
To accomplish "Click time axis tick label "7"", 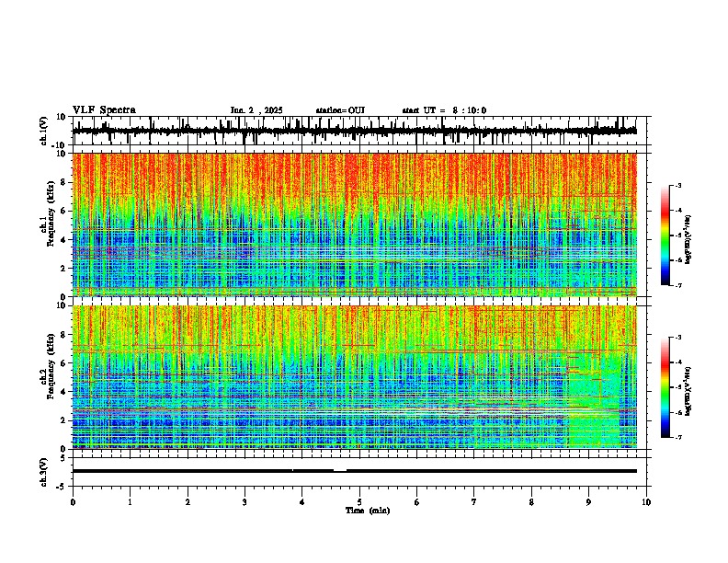I will (x=474, y=502).
